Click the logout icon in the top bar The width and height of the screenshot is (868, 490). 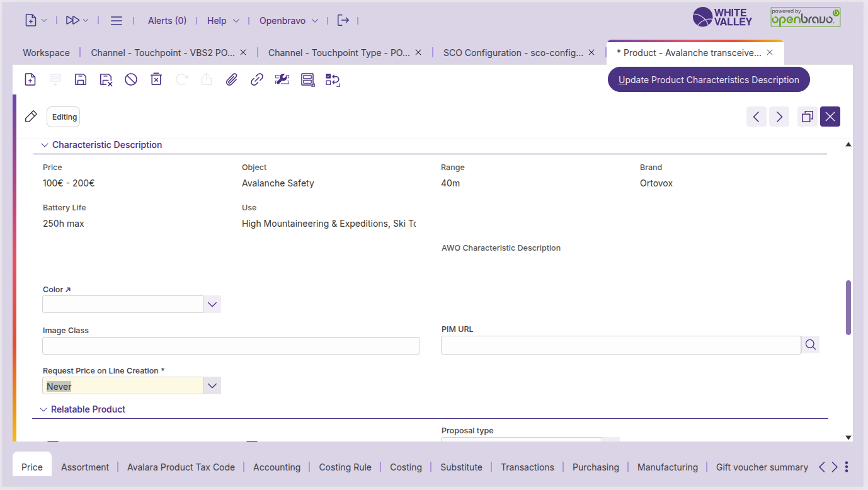343,21
